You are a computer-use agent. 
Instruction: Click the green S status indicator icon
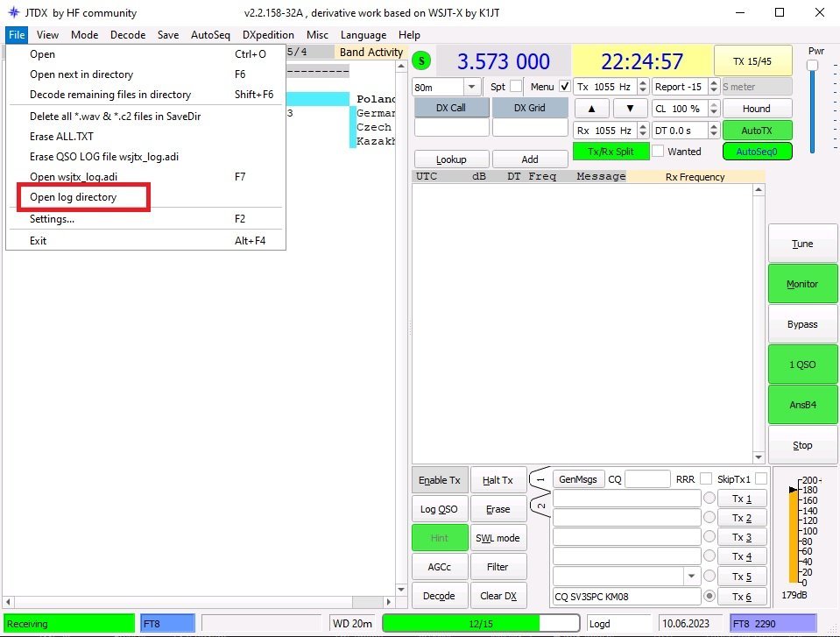click(x=422, y=61)
